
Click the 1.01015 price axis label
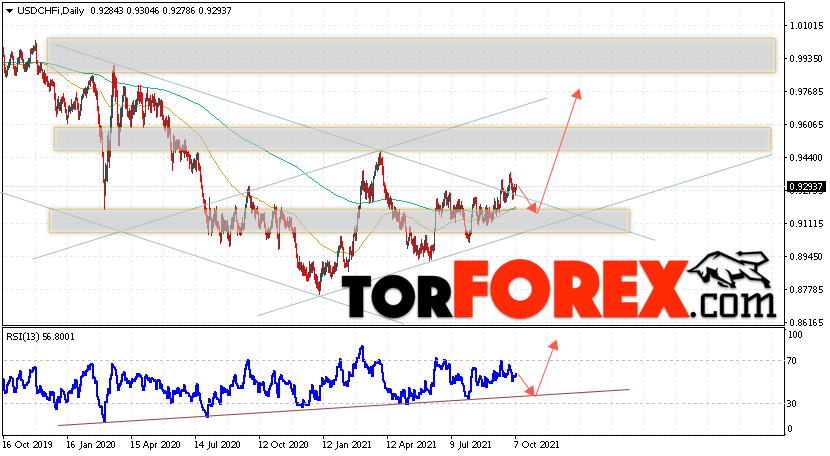[806, 25]
